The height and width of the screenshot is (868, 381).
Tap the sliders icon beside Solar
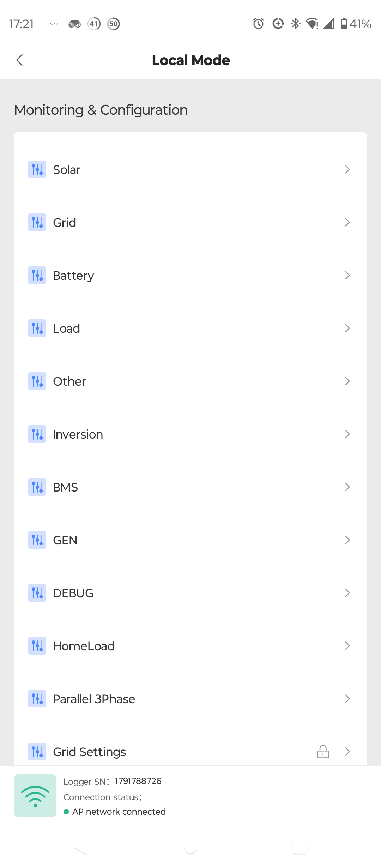coord(37,169)
